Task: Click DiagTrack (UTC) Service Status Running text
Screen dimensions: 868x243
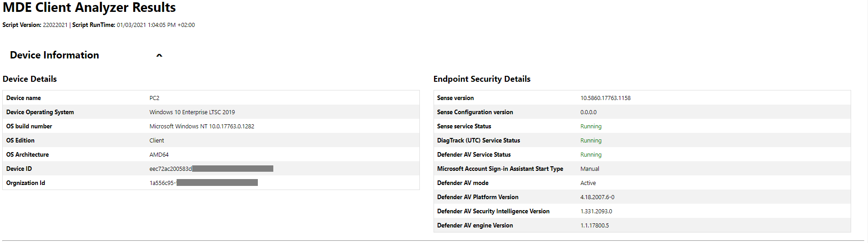Action: pos(591,141)
